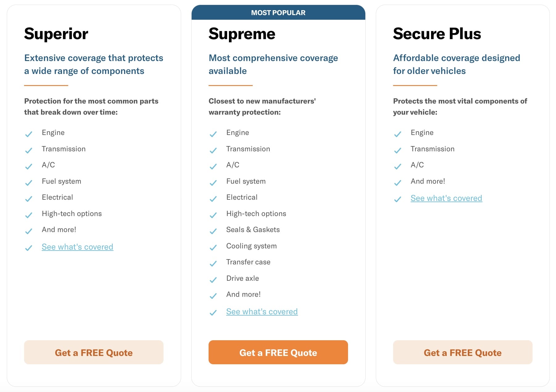556x392 pixels.
Task: Click the Secure Plus plan heading
Action: (x=437, y=34)
